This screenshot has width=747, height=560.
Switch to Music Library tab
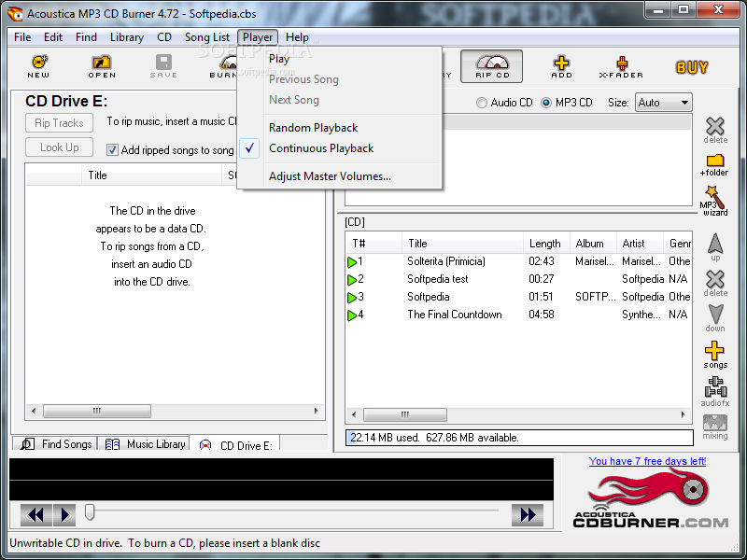tap(144, 444)
